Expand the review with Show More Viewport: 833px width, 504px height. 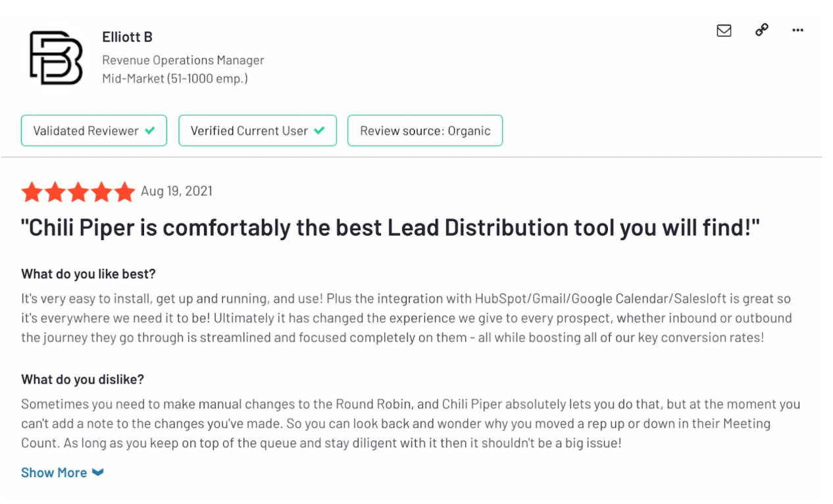coord(54,472)
